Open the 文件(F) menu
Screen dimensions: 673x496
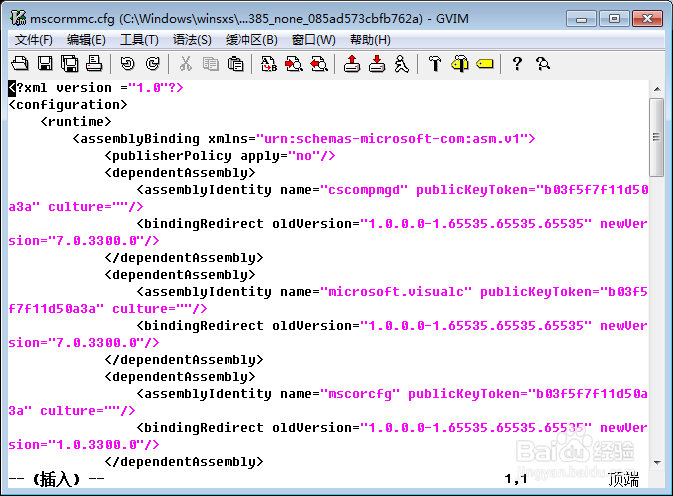click(33, 40)
